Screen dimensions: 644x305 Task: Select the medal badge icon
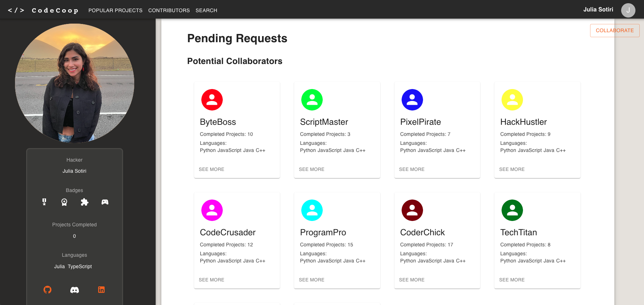click(x=44, y=202)
